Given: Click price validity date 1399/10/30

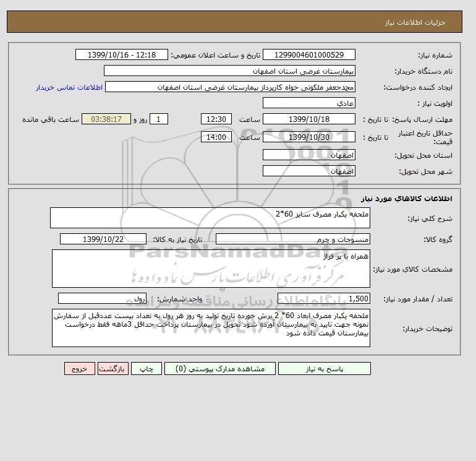Looking at the screenshot, I should (308, 137).
